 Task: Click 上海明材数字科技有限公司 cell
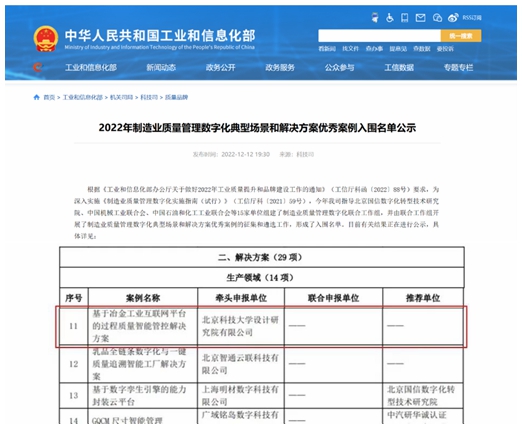click(x=240, y=396)
